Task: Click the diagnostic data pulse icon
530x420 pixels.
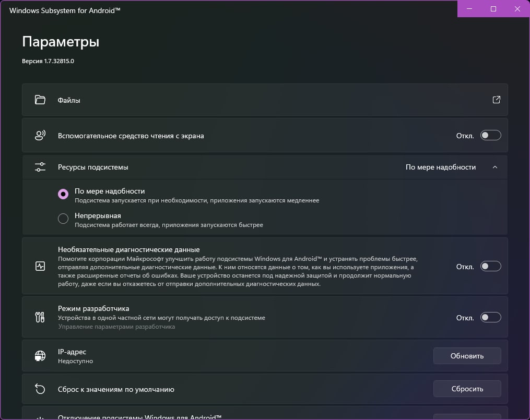Action: point(40,266)
